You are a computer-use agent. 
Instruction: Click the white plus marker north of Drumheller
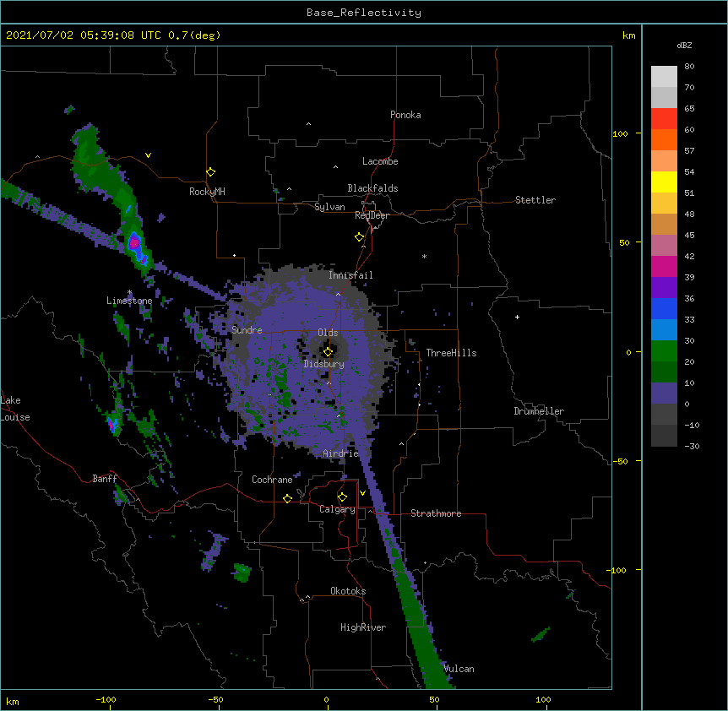point(517,317)
